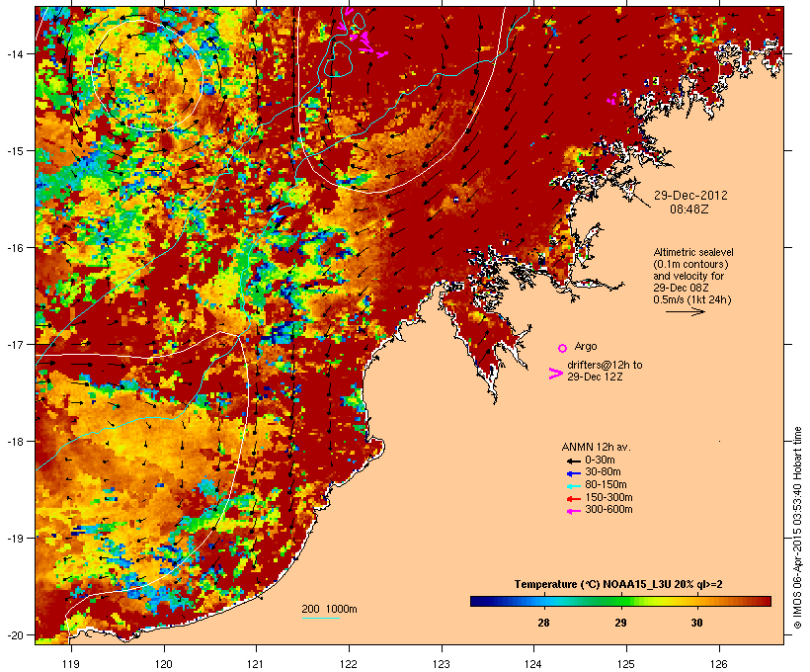Click the temperature color bar
The height and width of the screenshot is (672, 810).
(620, 601)
